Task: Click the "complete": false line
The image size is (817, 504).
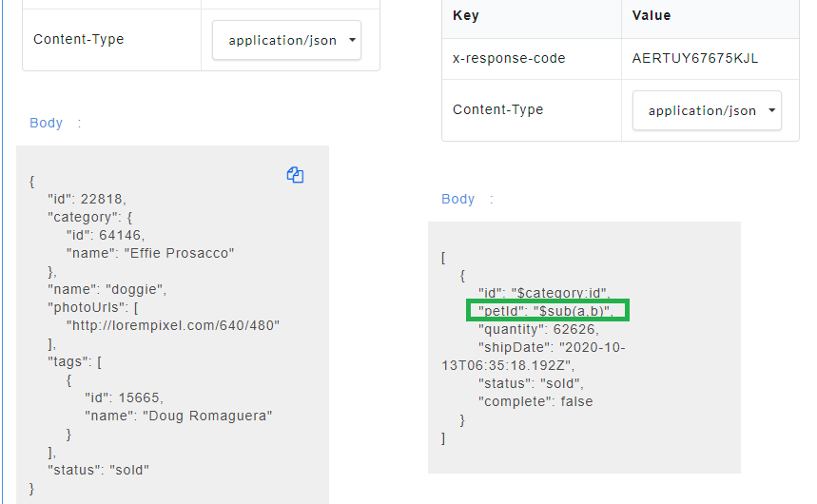Action: tap(535, 402)
